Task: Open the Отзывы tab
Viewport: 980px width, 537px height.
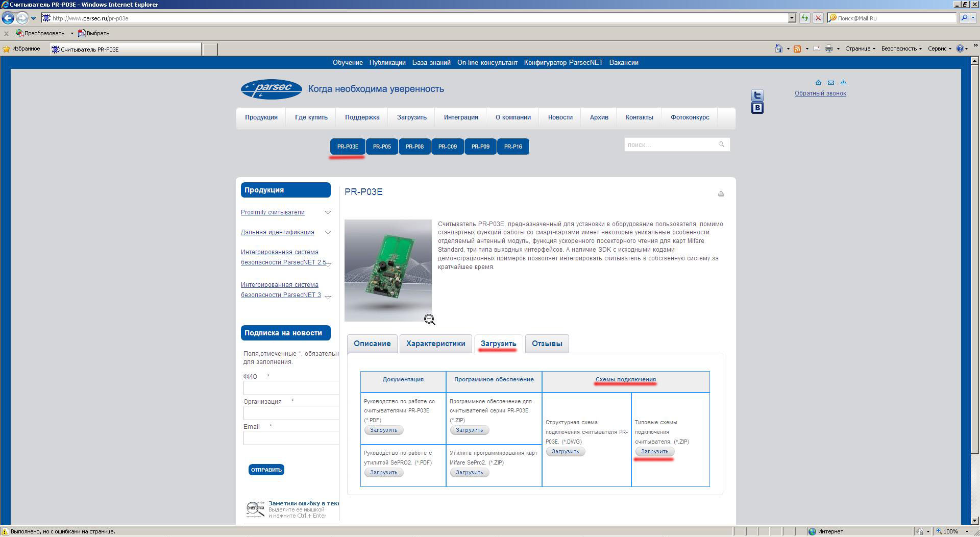Action: click(x=547, y=344)
